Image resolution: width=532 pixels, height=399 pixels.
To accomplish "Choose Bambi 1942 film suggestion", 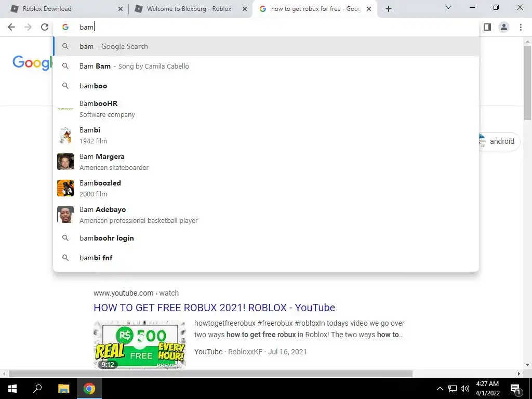I will 266,136.
